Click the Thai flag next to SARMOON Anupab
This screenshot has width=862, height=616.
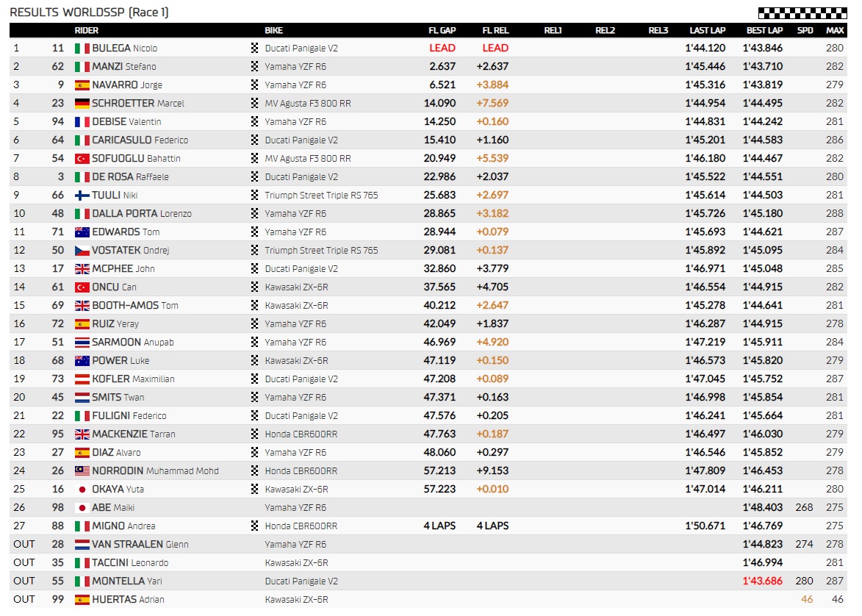(82, 342)
